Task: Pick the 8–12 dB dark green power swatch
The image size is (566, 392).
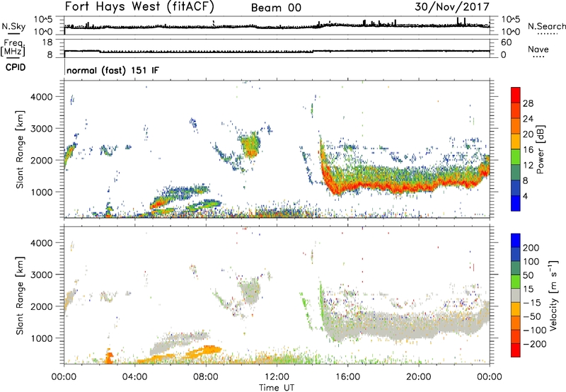Action: pos(516,172)
